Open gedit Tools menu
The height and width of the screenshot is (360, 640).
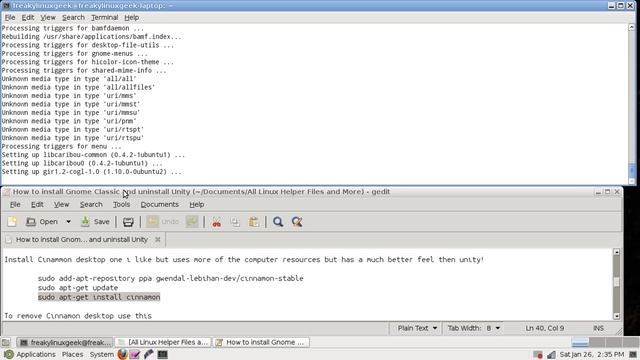(121, 204)
